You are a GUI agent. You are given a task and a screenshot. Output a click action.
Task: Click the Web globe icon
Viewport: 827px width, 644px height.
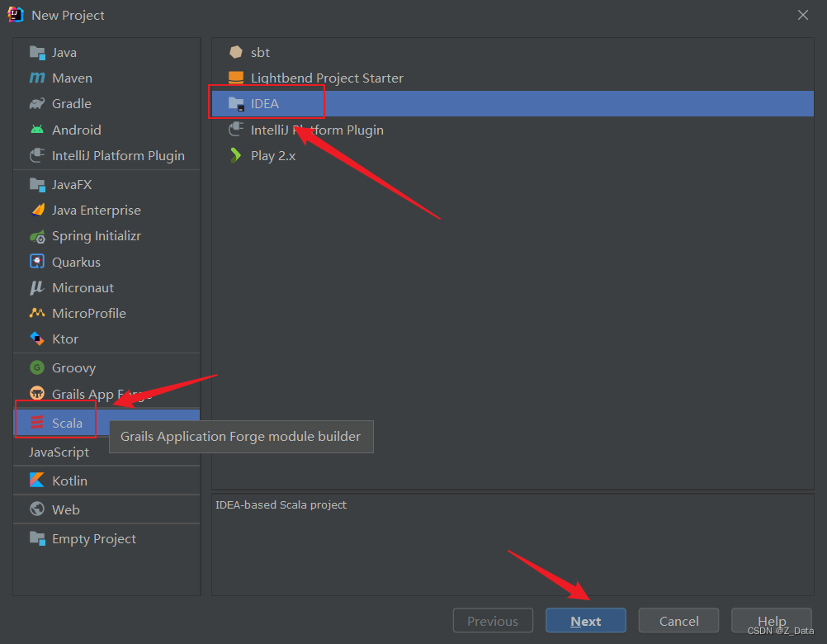37,509
